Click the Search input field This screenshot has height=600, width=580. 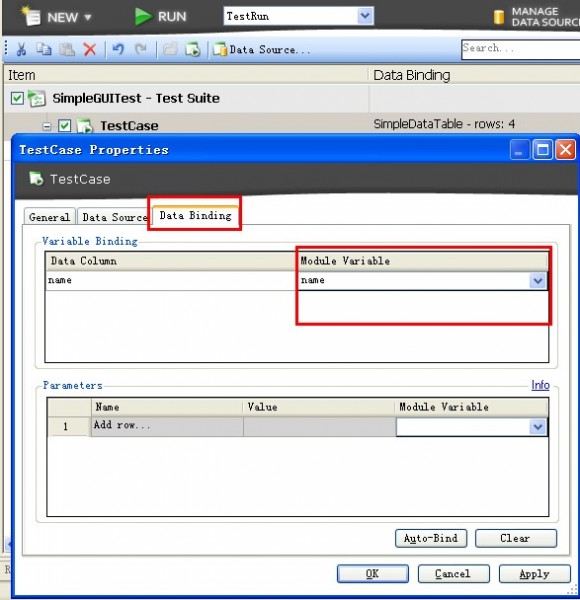click(520, 49)
